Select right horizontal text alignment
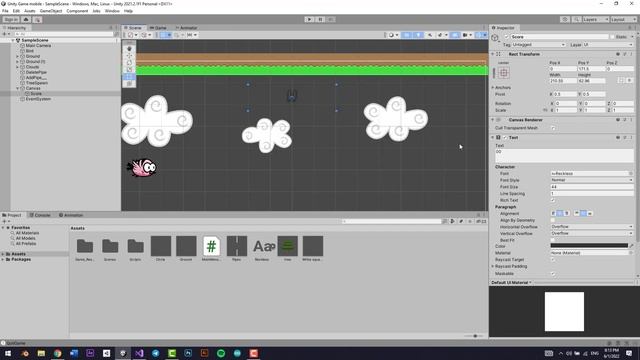Screen dimensions: 640x360 point(567,213)
